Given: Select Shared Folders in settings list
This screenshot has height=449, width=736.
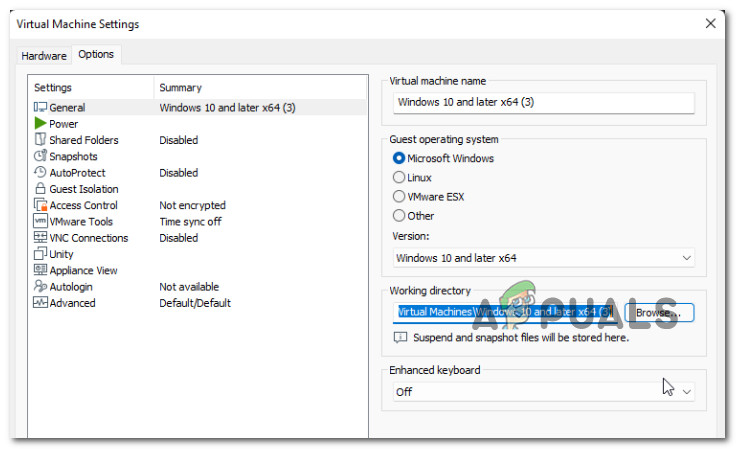Looking at the screenshot, I should [x=197, y=140].
